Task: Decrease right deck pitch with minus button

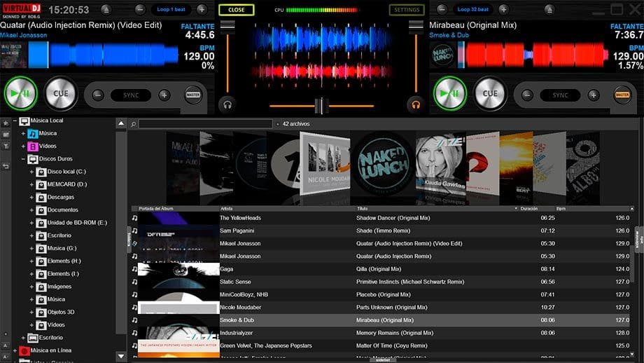Action: [527, 95]
